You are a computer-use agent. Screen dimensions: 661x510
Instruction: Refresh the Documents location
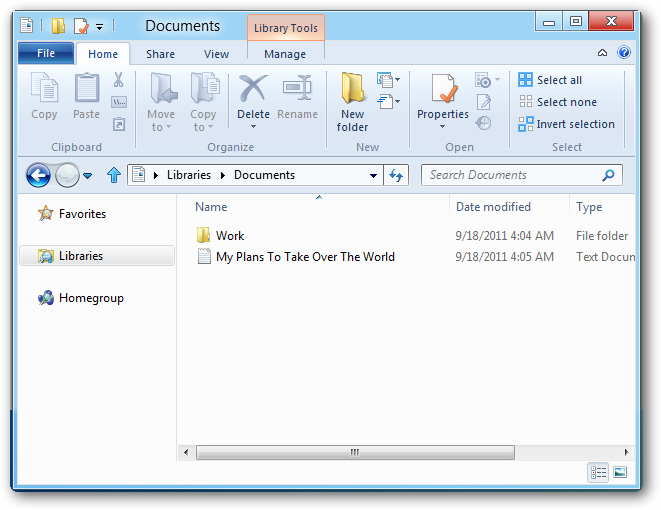tap(396, 175)
